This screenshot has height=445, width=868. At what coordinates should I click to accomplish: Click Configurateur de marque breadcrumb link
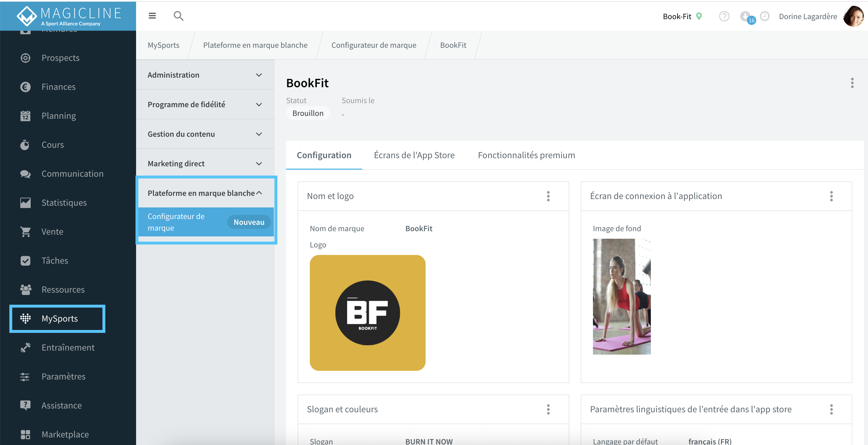tap(374, 45)
